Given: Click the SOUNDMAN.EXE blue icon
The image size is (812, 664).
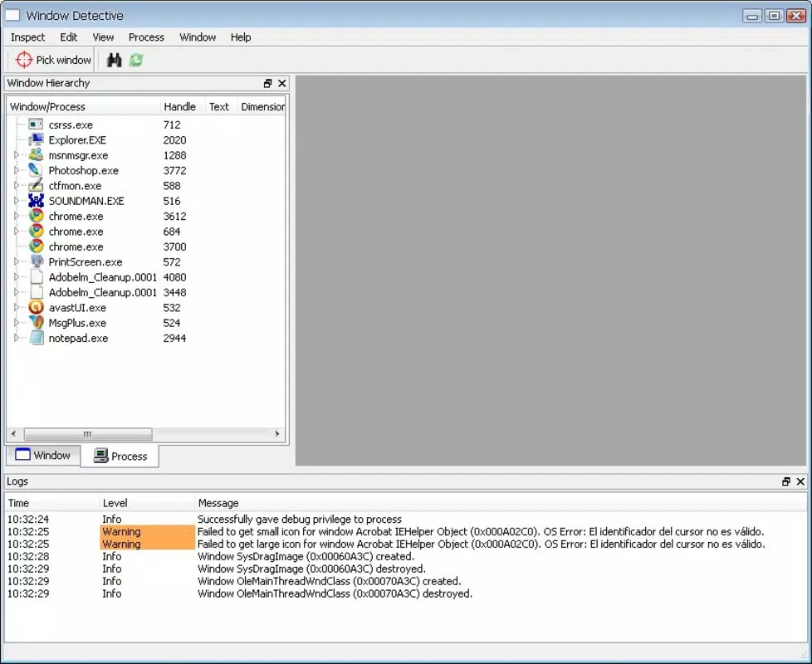Looking at the screenshot, I should 36,201.
